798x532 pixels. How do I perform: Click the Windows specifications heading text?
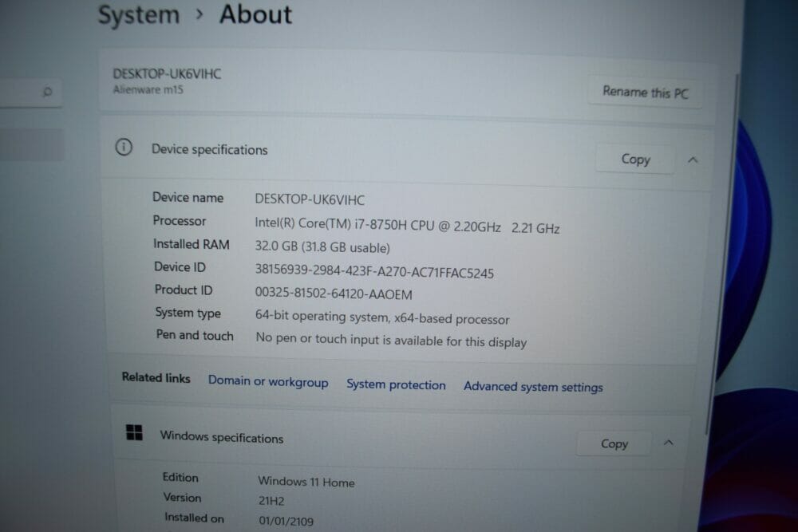click(221, 437)
